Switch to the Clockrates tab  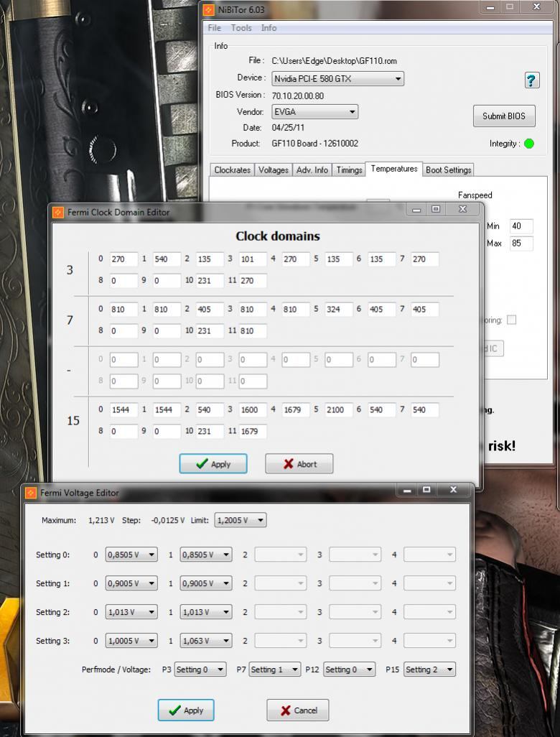click(x=232, y=170)
